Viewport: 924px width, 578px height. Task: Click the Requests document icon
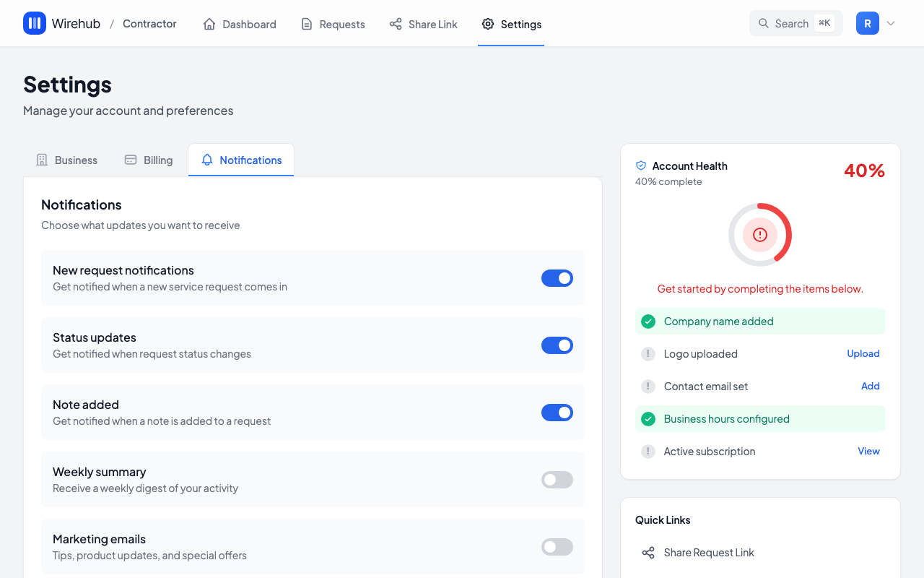pos(307,24)
